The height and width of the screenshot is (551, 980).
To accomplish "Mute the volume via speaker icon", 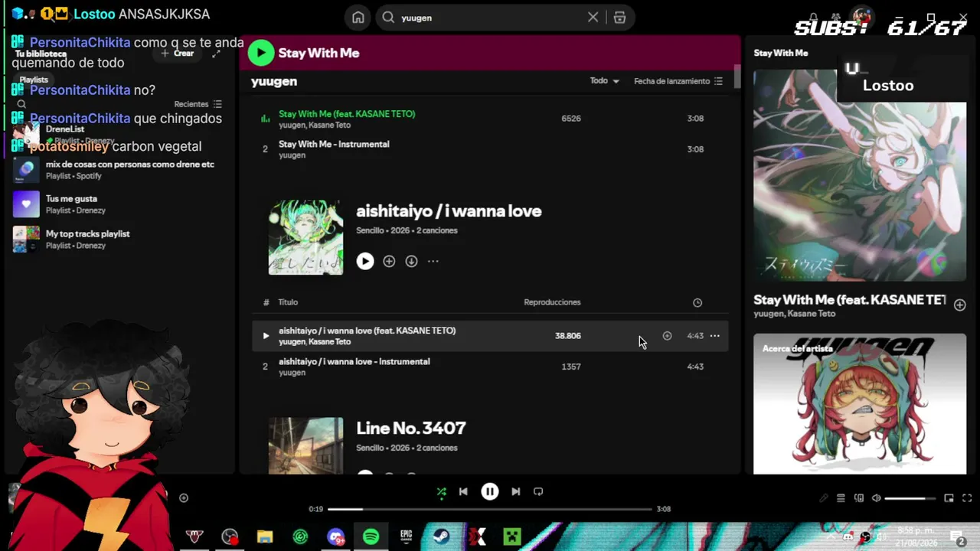I will [x=877, y=498].
